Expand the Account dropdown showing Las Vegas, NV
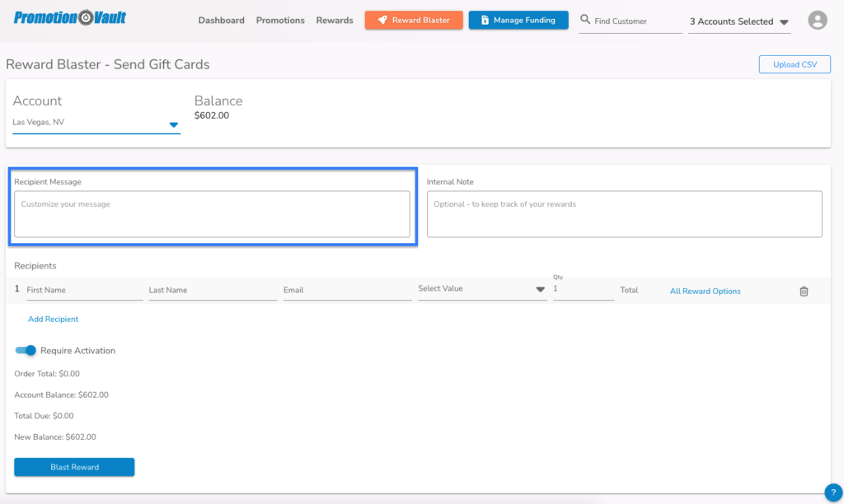 [96, 124]
